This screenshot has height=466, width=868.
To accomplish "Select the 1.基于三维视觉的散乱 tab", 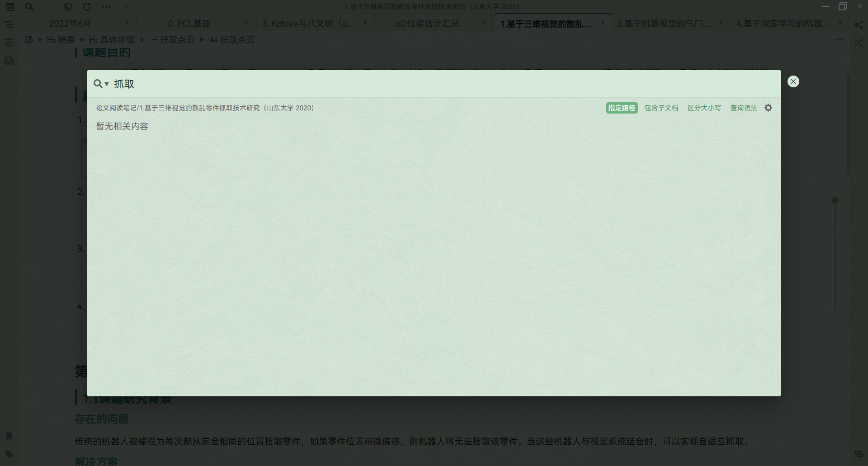I will point(546,24).
